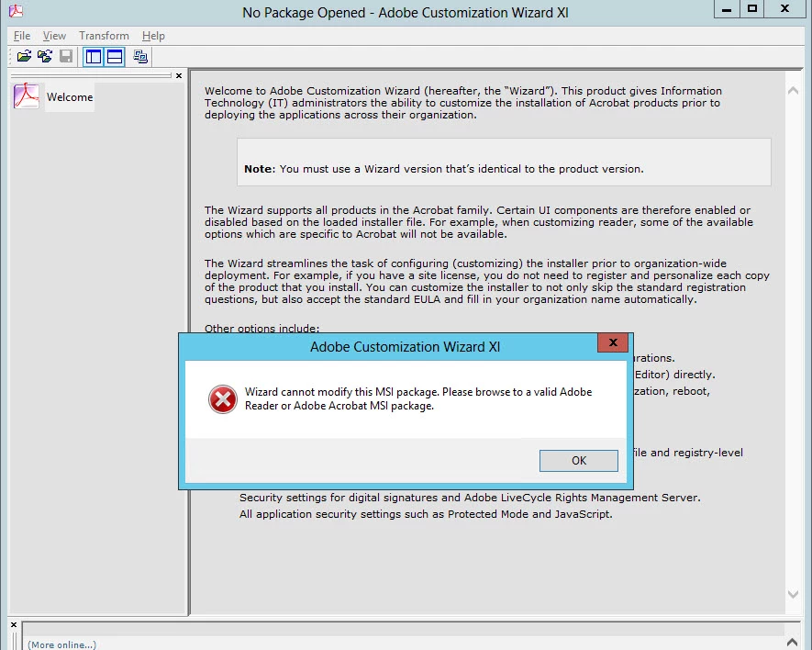Image resolution: width=812 pixels, height=650 pixels.
Task: Select the Welcome item label
Action: [70, 97]
